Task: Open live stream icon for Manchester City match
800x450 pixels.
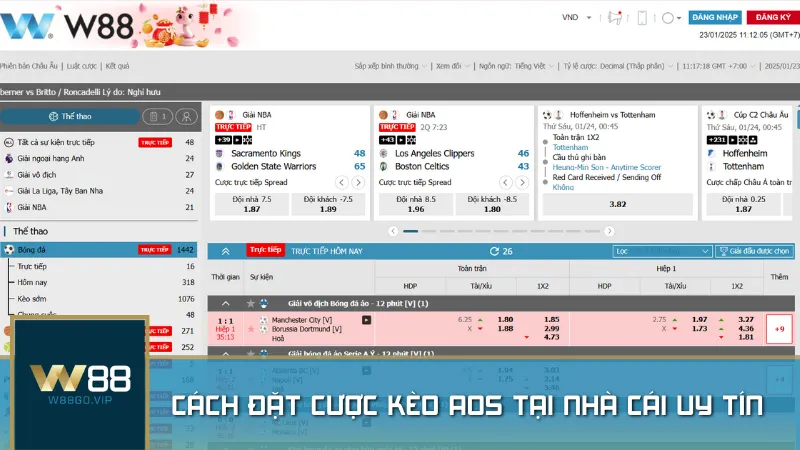Action: (366, 320)
